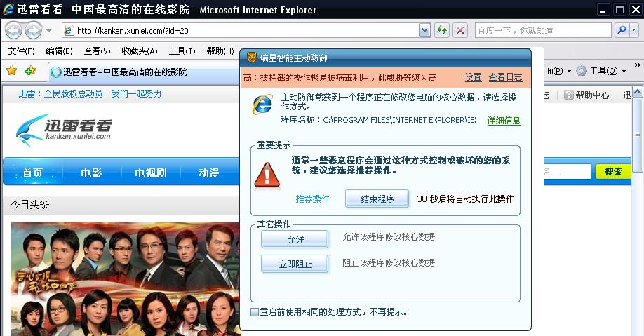Click the red warning triangle icon

pyautogui.click(x=267, y=176)
